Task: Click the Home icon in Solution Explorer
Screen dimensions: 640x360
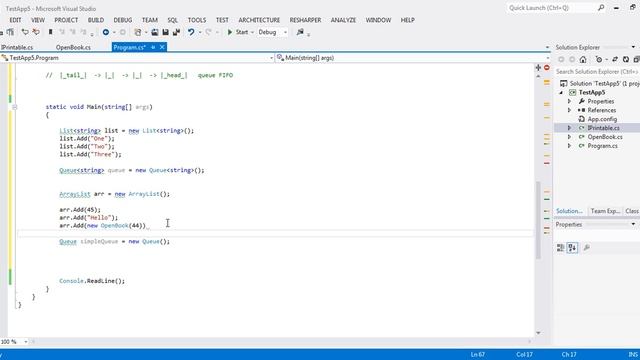Action: click(583, 60)
